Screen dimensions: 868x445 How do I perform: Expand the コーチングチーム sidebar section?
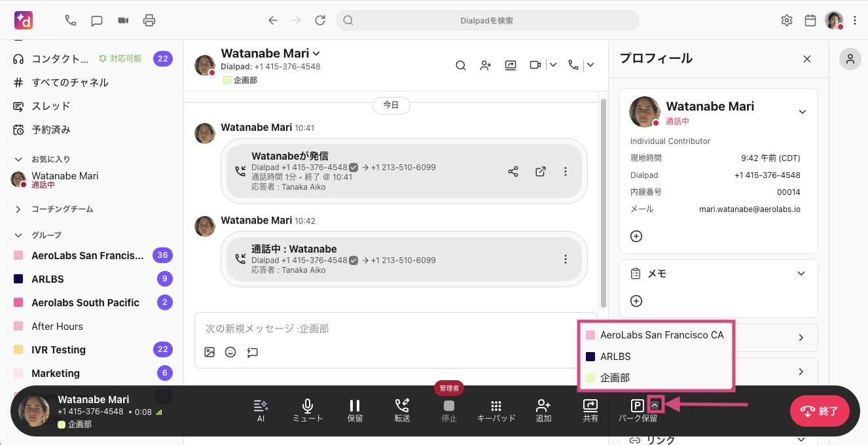click(x=18, y=209)
